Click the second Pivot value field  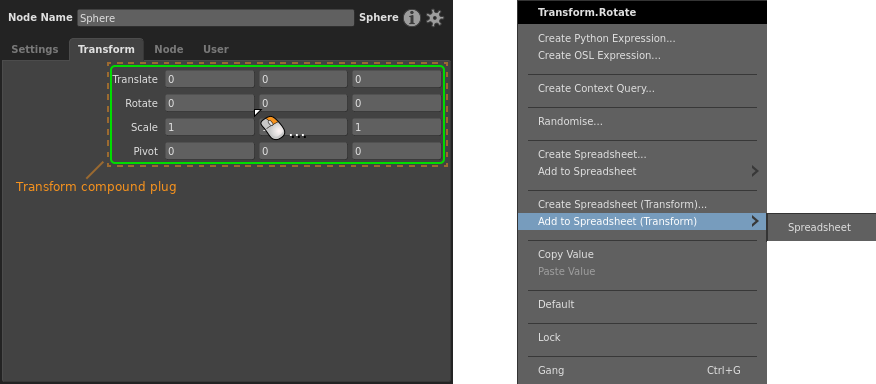(x=303, y=151)
